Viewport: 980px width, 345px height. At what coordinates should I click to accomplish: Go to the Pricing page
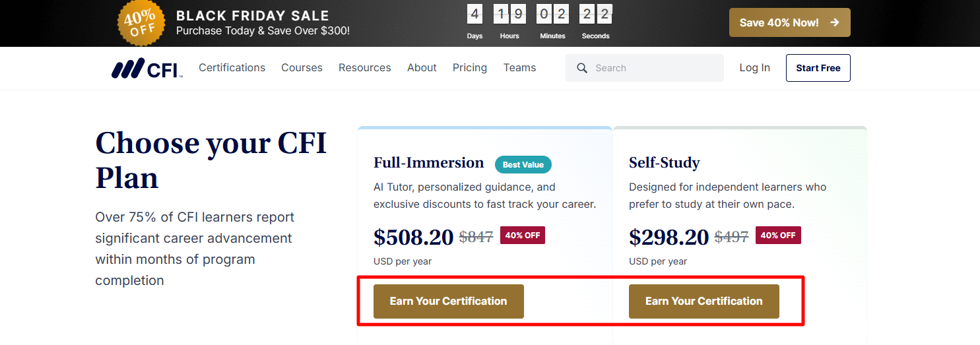[470, 68]
